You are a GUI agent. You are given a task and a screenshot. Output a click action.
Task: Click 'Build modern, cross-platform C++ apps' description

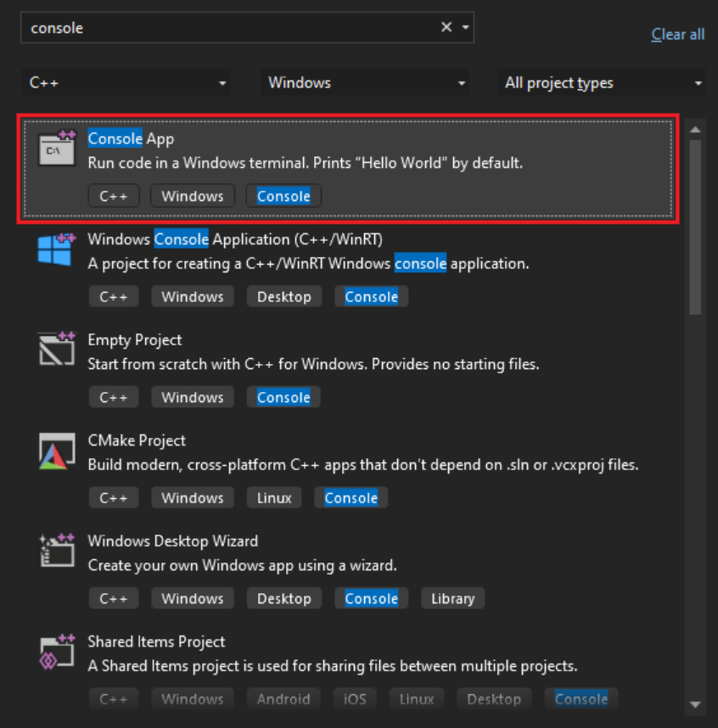[363, 465]
